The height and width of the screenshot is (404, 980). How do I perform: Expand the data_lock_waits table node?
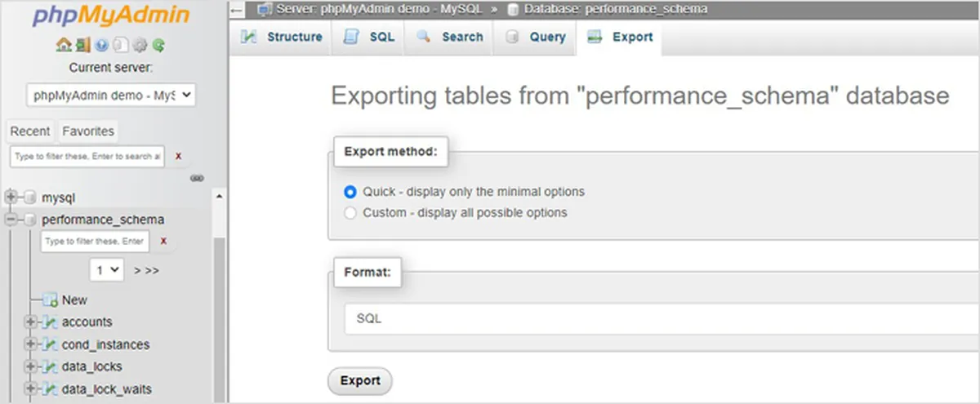pyautogui.click(x=31, y=389)
